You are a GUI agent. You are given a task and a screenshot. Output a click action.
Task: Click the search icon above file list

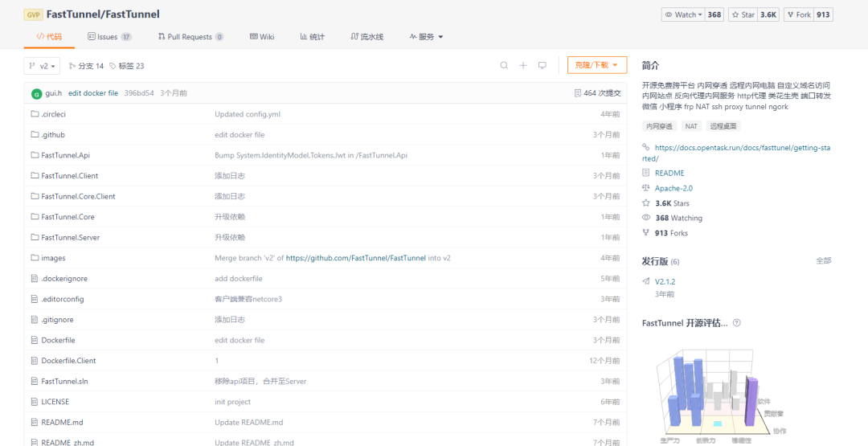click(504, 66)
